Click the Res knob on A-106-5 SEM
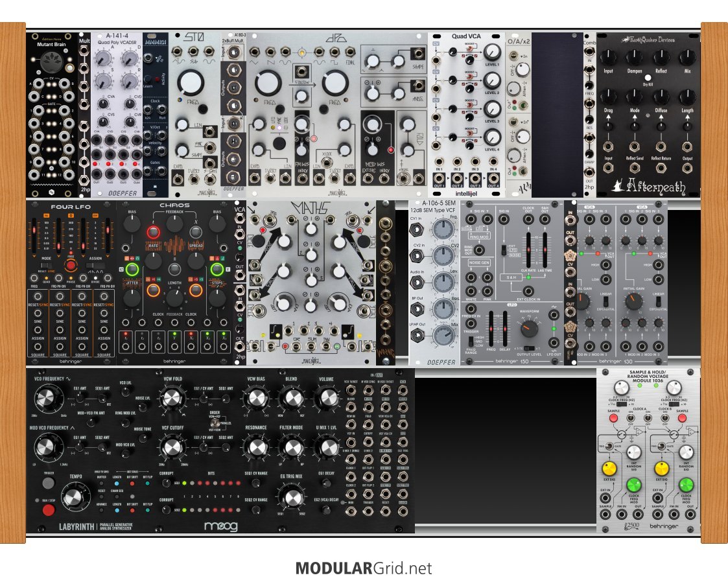Screen dimensions: 728x582 pos(443,308)
